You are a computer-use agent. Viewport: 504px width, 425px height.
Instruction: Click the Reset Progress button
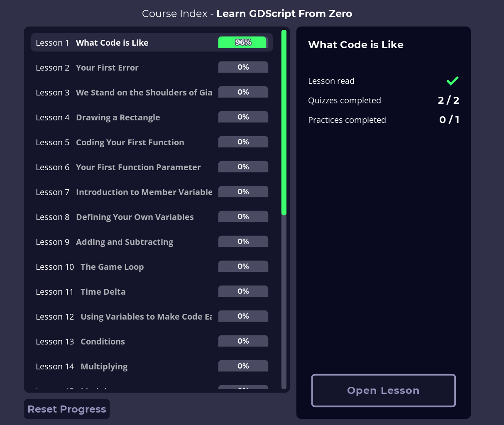(67, 409)
